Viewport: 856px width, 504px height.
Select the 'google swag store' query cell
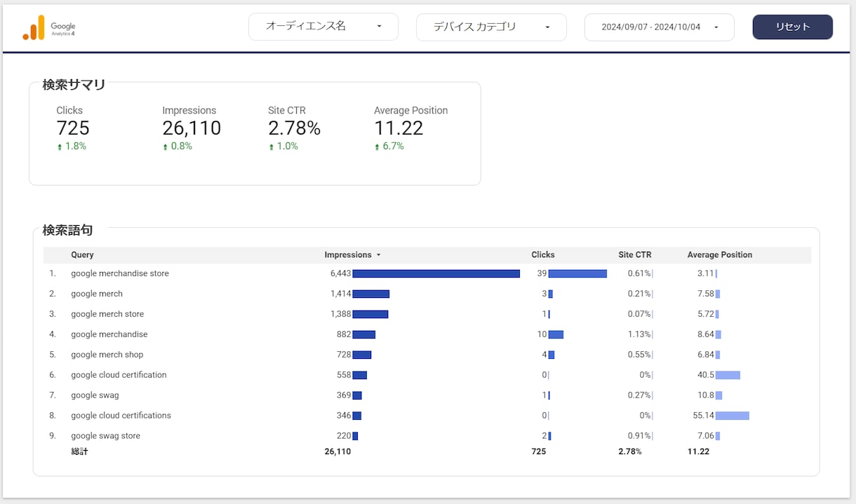105,436
